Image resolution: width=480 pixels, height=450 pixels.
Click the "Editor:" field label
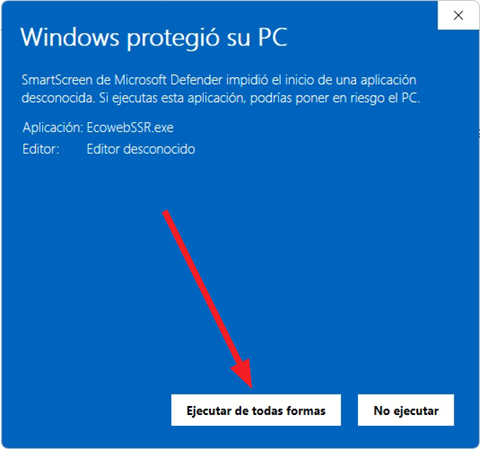pos(41,149)
